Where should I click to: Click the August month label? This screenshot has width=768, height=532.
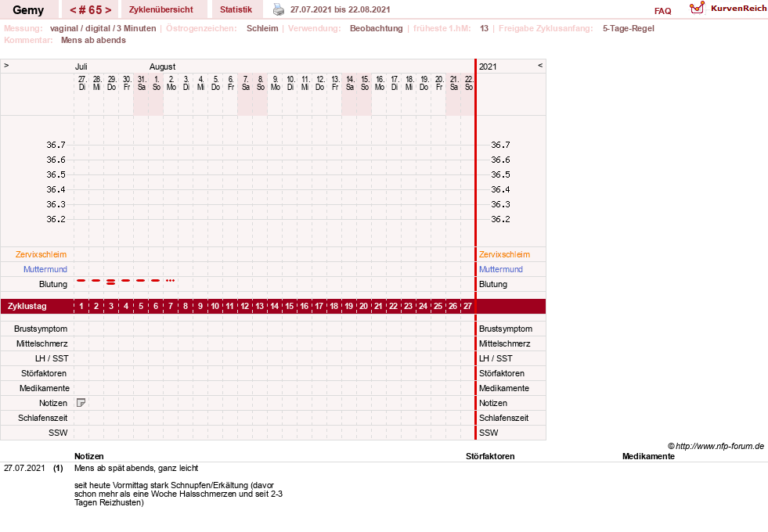tap(162, 66)
